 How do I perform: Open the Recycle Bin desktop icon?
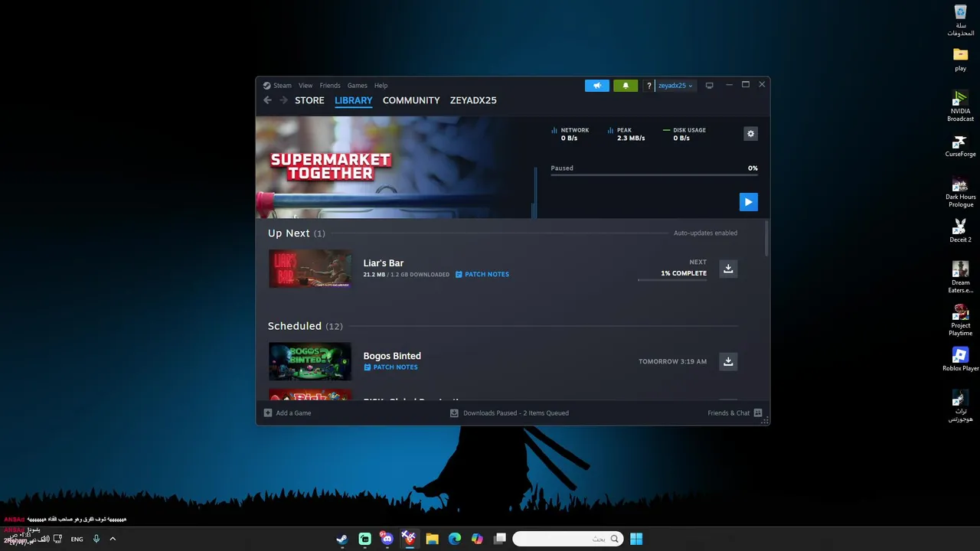[960, 21]
